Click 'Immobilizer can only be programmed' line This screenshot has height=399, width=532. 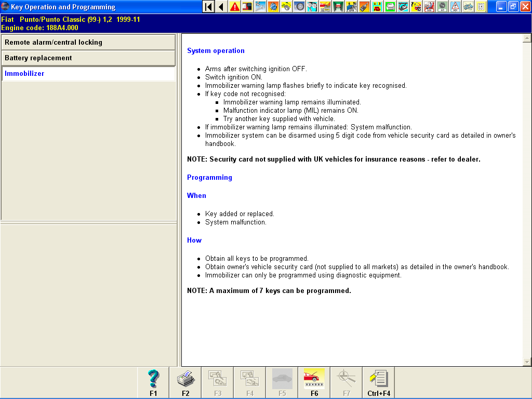tap(303, 275)
